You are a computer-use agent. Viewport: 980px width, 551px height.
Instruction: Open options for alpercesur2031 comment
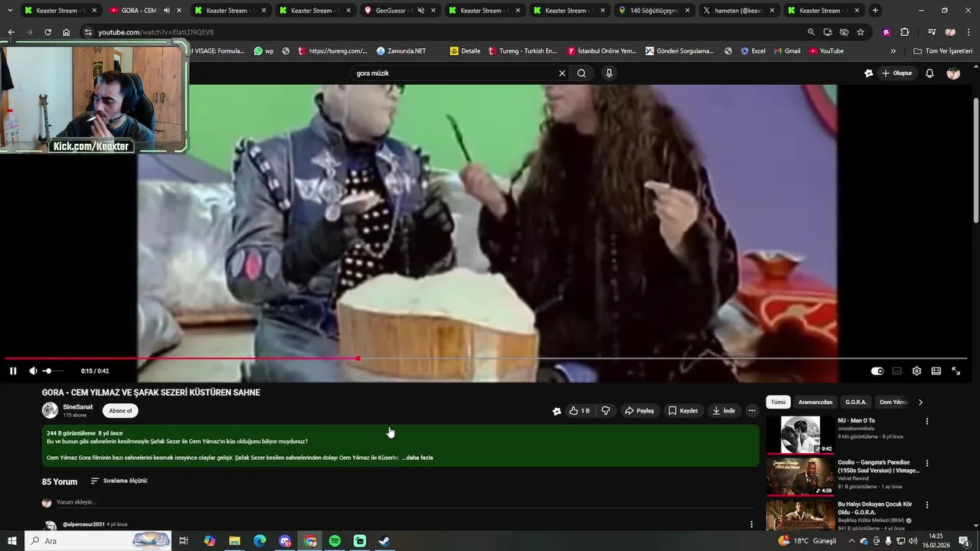click(x=751, y=525)
